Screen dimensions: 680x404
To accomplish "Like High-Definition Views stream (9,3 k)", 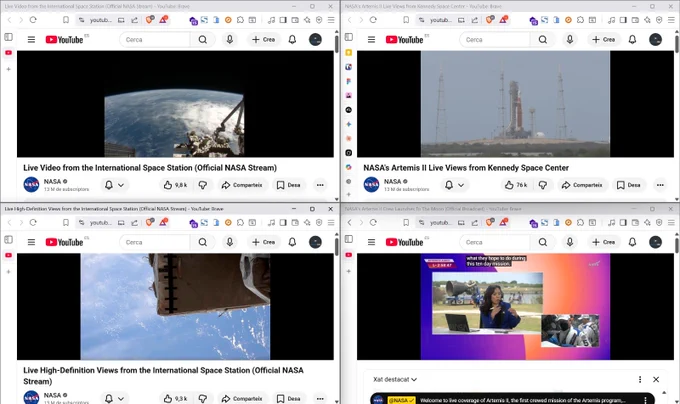I will [x=175, y=398].
